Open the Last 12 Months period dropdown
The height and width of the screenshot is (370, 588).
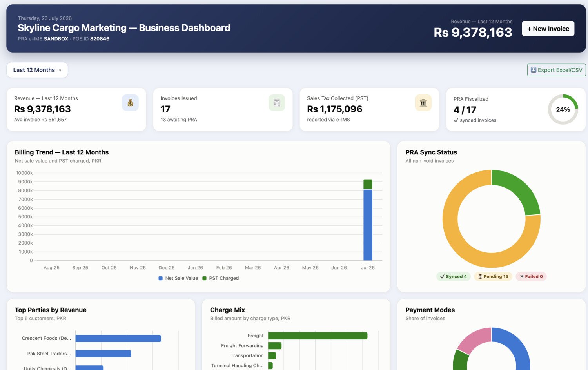click(x=37, y=70)
